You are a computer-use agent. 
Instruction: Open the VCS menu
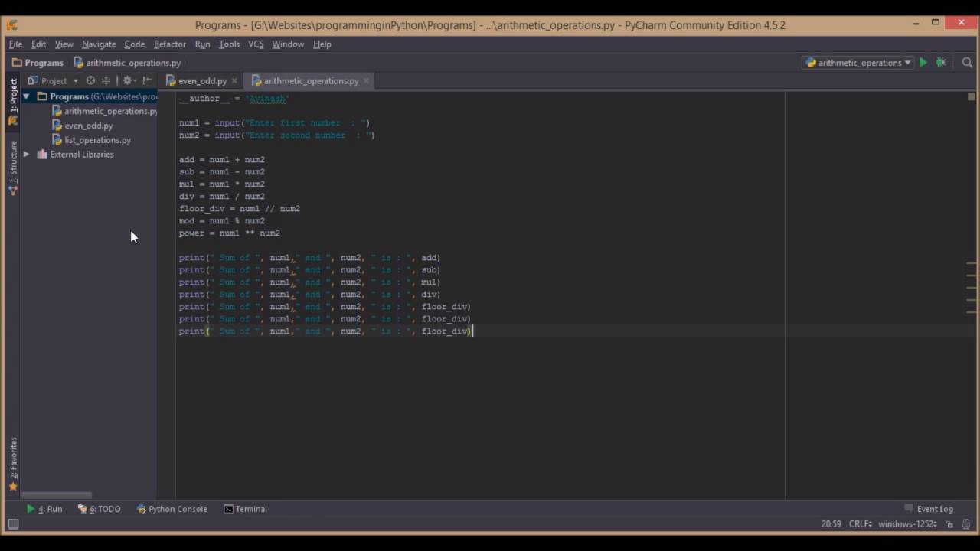click(x=256, y=44)
